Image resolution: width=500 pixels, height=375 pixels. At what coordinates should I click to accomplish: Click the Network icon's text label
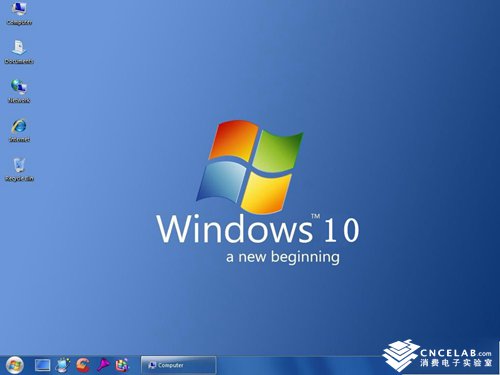point(19,101)
